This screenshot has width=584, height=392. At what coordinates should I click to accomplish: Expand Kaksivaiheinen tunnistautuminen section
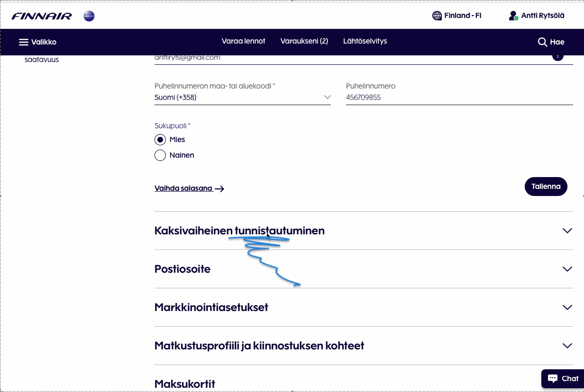point(567,231)
